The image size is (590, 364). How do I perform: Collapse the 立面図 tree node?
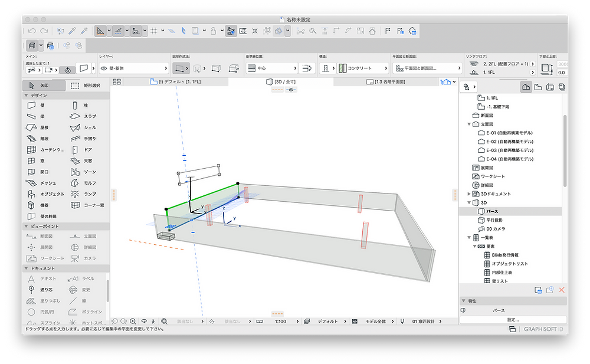coord(469,124)
